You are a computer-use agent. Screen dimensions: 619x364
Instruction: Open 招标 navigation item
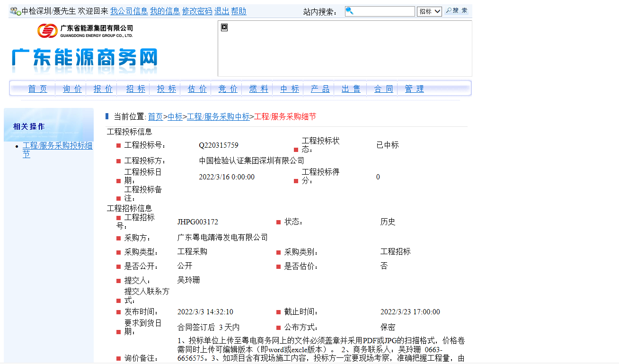[136, 89]
